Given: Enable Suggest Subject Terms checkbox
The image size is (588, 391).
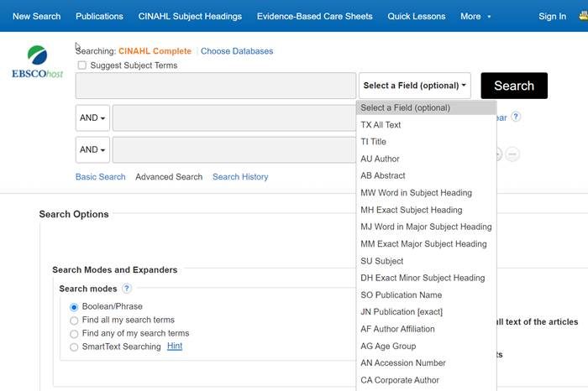Looking at the screenshot, I should coord(81,65).
